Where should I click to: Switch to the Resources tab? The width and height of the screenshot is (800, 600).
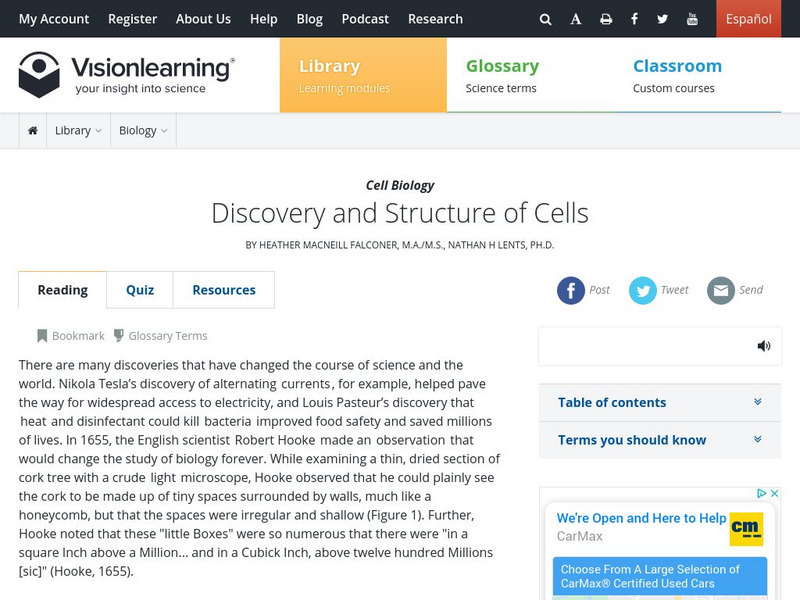[224, 290]
